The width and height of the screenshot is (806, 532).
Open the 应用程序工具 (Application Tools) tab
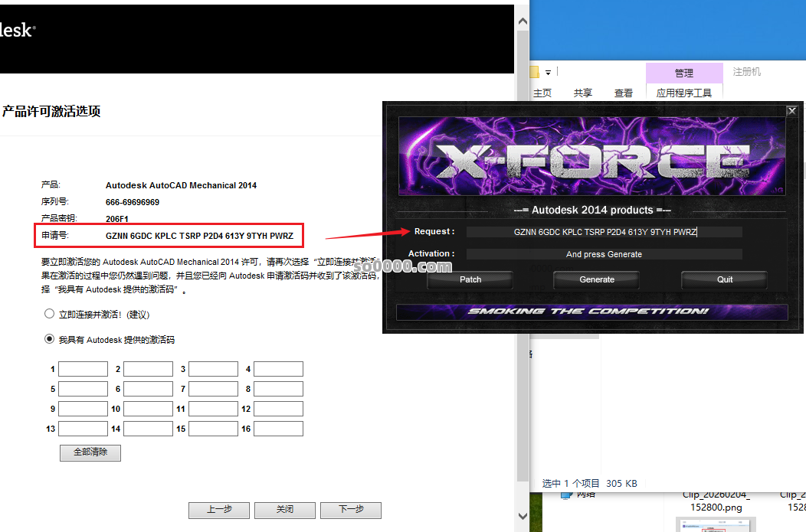click(683, 93)
